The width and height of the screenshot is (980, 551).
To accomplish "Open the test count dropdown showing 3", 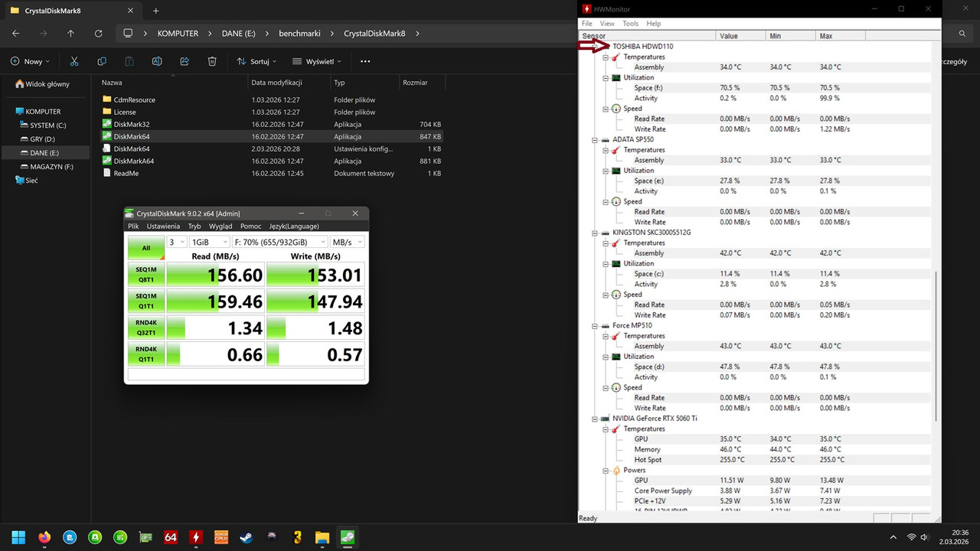I will 177,242.
